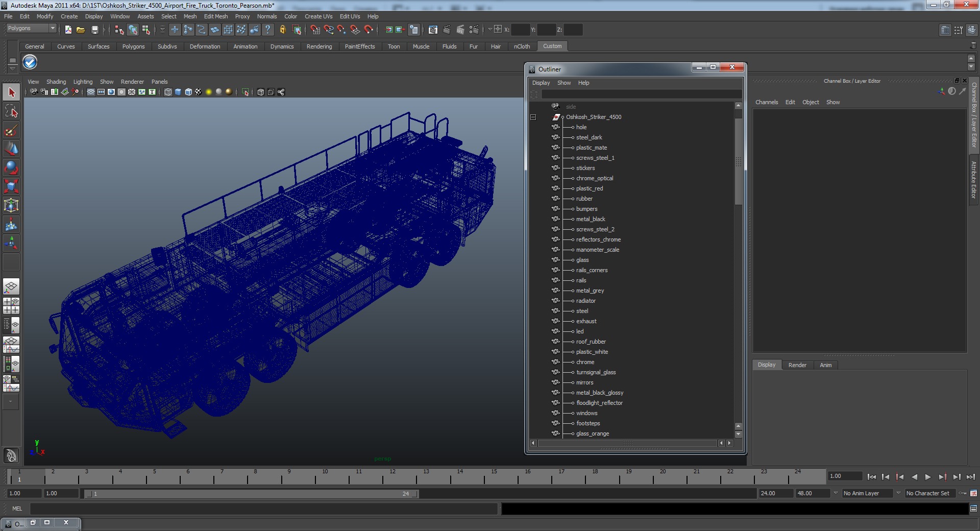The height and width of the screenshot is (531, 980).
Task: Open input field mode dropdown near X
Action: click(x=490, y=29)
